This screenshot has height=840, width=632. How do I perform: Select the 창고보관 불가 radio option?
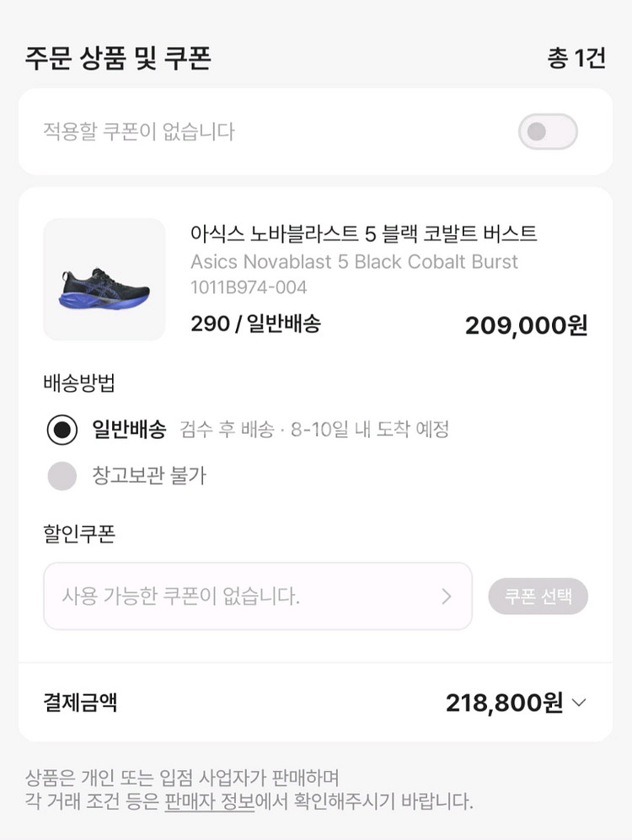point(62,476)
